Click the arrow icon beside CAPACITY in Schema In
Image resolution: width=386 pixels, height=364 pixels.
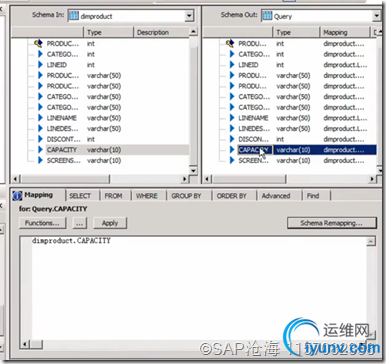tap(40, 150)
